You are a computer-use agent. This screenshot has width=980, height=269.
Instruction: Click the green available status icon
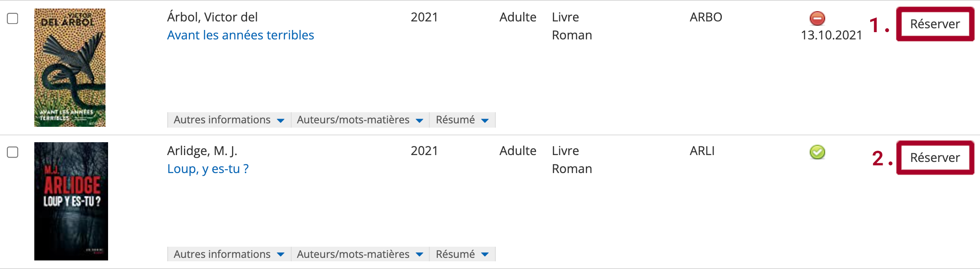click(x=817, y=152)
